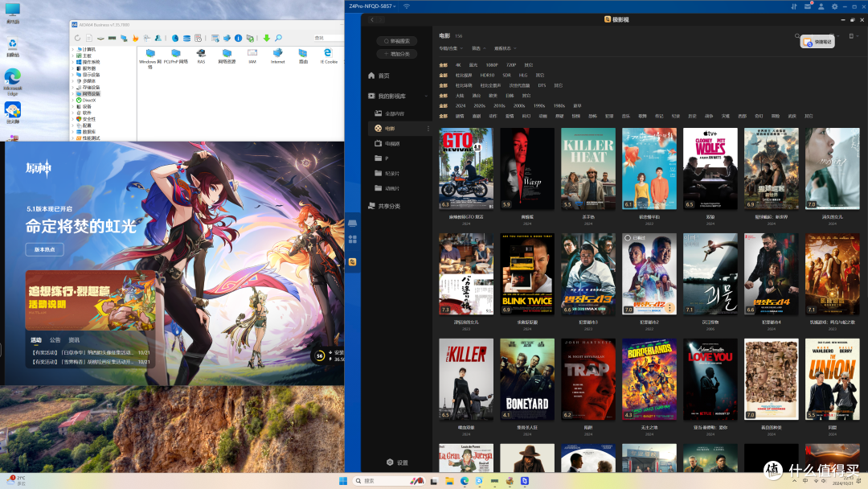868x489 pixels.
Task: Click the memory module icon in AIDA64 toolbar
Action: [x=113, y=39]
